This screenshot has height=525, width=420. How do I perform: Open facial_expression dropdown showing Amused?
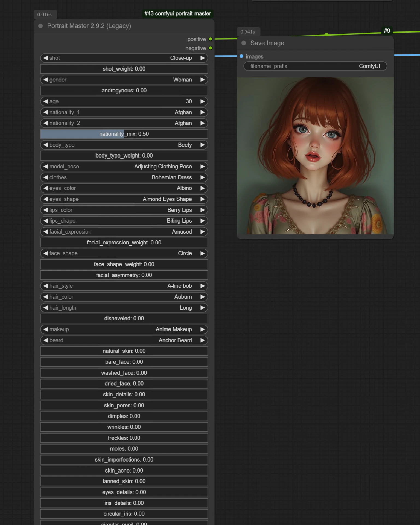pyautogui.click(x=124, y=232)
